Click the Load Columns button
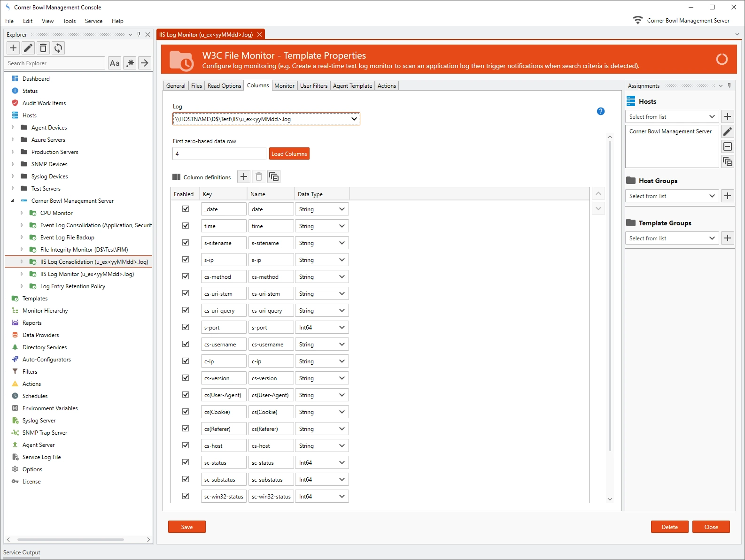 tap(289, 154)
